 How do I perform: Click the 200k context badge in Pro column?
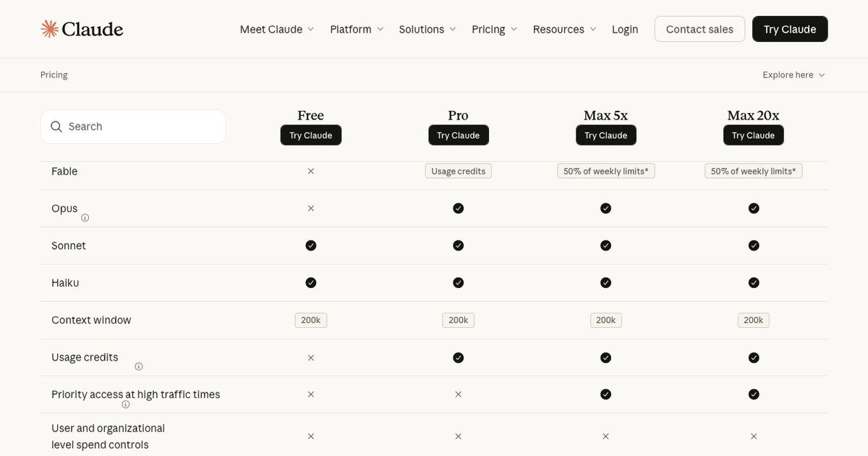point(459,320)
